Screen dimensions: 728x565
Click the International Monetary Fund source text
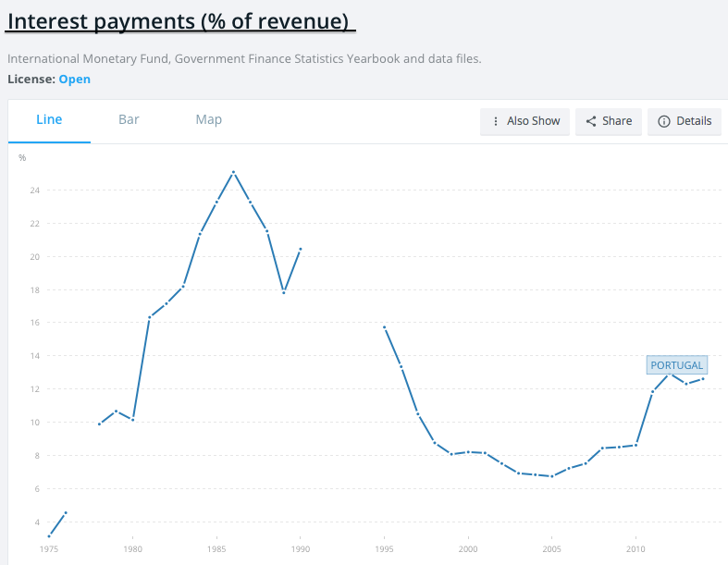click(244, 59)
